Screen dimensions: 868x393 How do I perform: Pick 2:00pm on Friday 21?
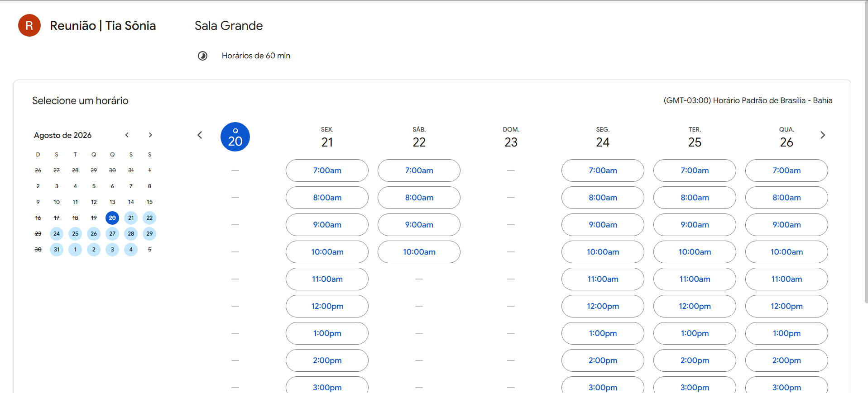tap(327, 360)
